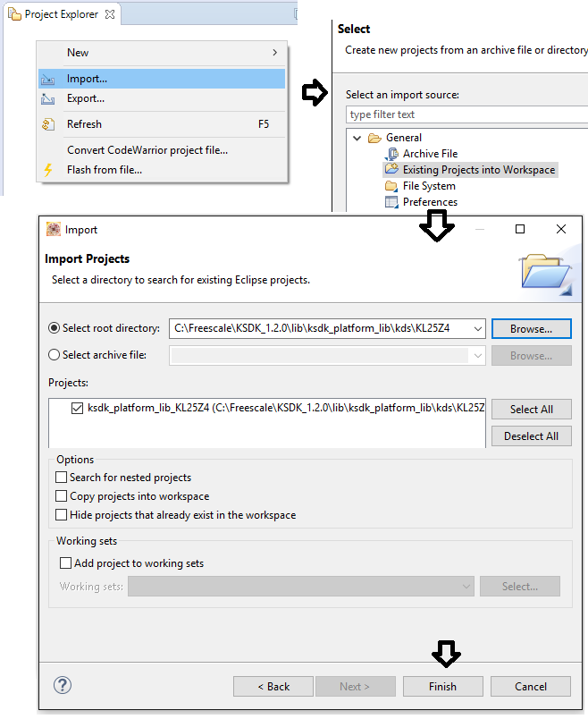Maximize the Import dialog window
This screenshot has width=588, height=719.
pyautogui.click(x=520, y=229)
